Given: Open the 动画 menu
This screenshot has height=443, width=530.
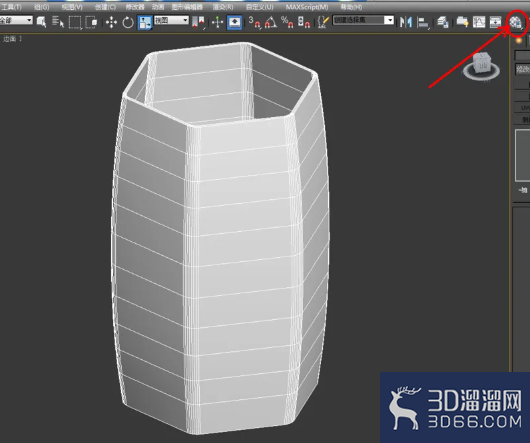Looking at the screenshot, I should coord(158,7).
